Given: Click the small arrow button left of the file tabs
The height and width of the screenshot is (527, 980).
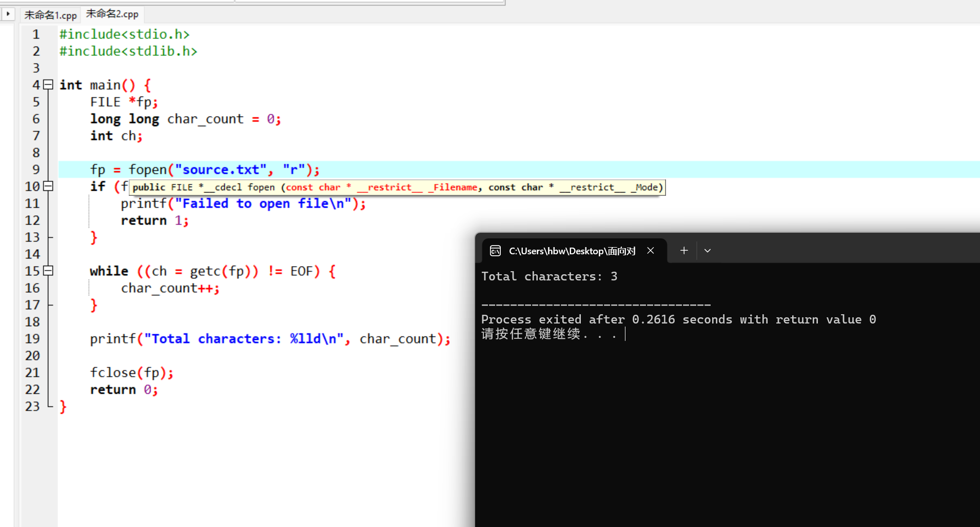Looking at the screenshot, I should pyautogui.click(x=8, y=14).
